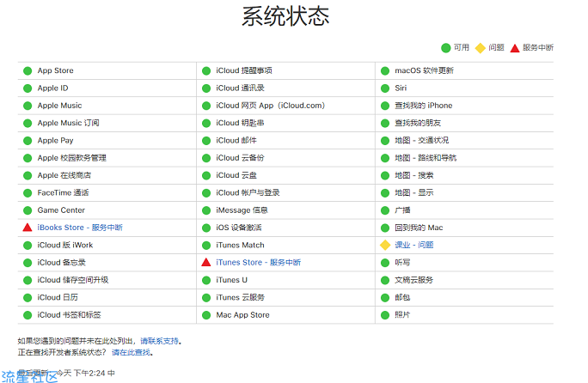Click the green dot beside 回到我的 Mac
The image size is (588, 383).
click(385, 228)
